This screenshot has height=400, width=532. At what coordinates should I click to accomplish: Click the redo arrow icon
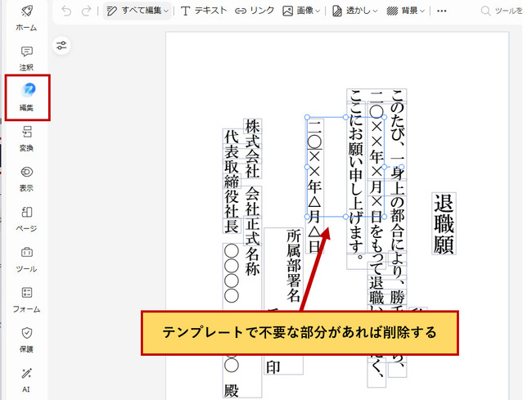[86, 11]
